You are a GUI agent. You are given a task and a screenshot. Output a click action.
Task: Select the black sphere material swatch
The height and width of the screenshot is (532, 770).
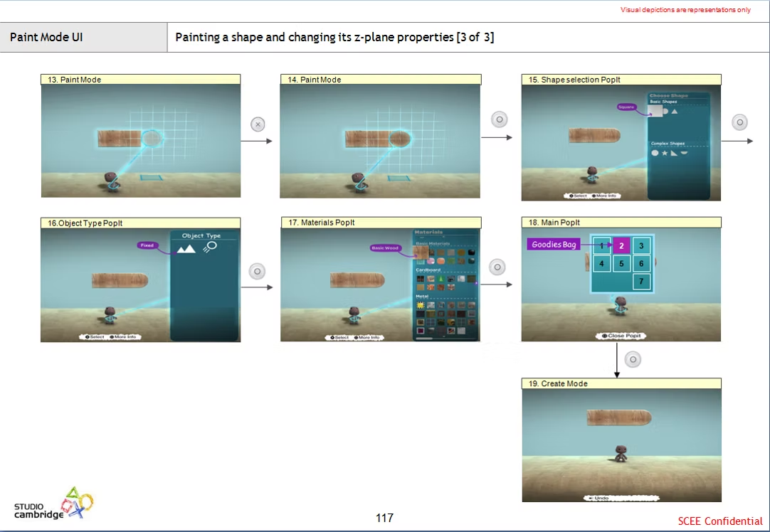(x=471, y=252)
